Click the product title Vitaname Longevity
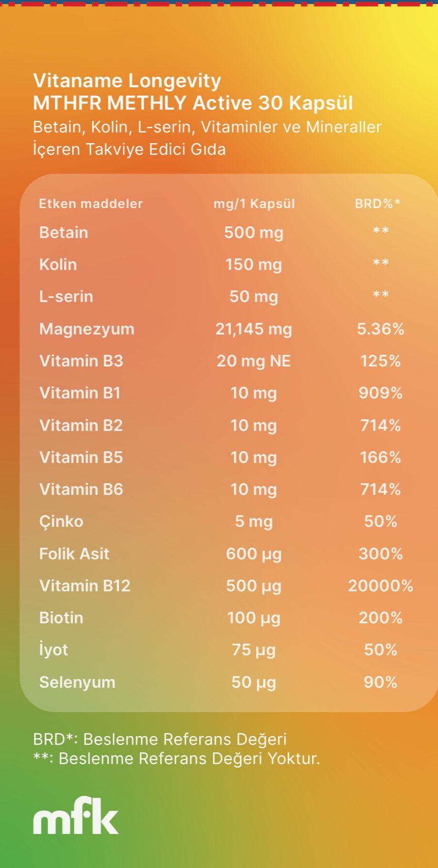Screen dimensions: 438x868 tap(127, 81)
